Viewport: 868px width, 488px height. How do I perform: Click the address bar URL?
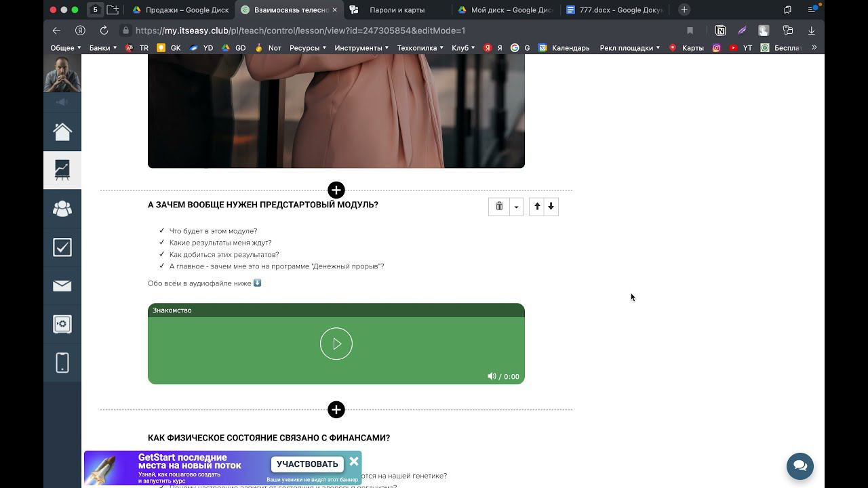click(300, 30)
